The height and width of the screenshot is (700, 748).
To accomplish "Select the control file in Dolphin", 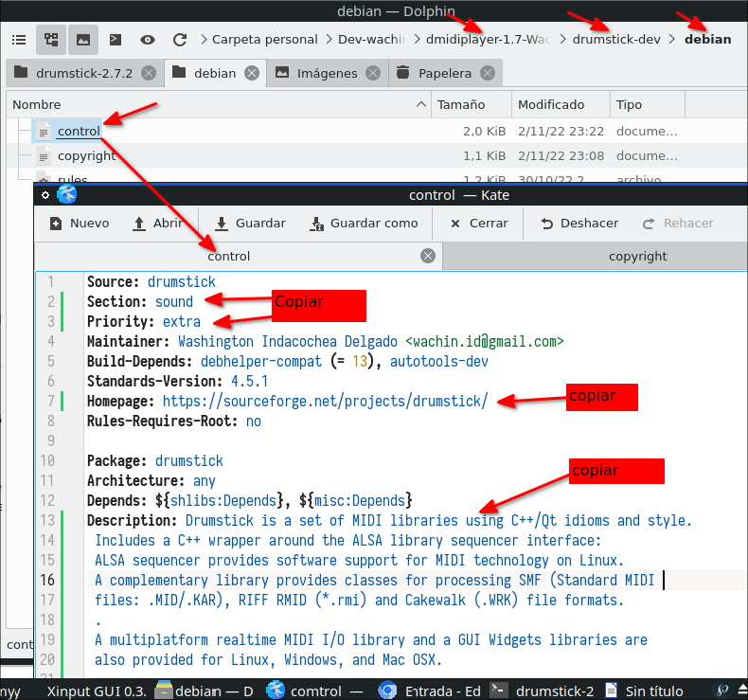I will pos(79,131).
